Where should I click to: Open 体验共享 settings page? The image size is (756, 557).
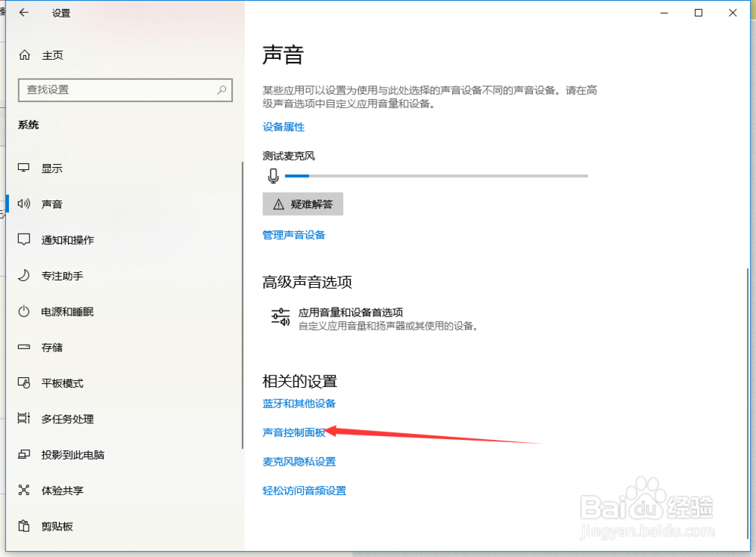[62, 490]
